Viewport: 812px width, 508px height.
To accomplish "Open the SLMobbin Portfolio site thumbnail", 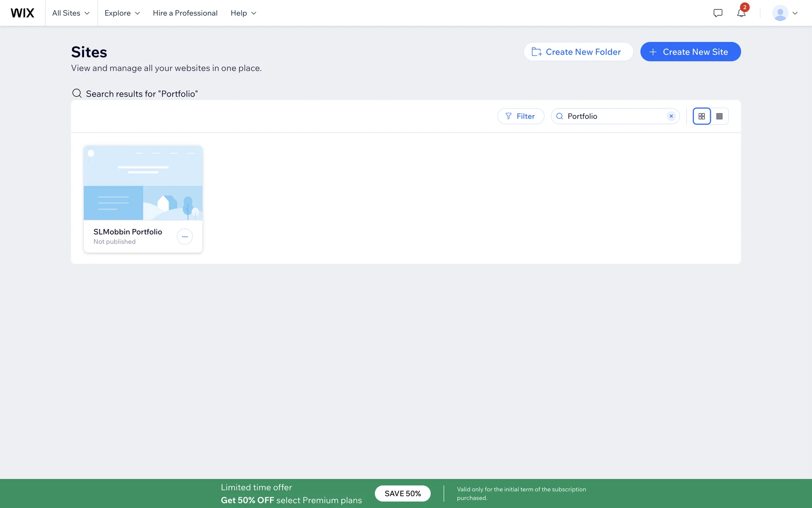I will point(143,183).
